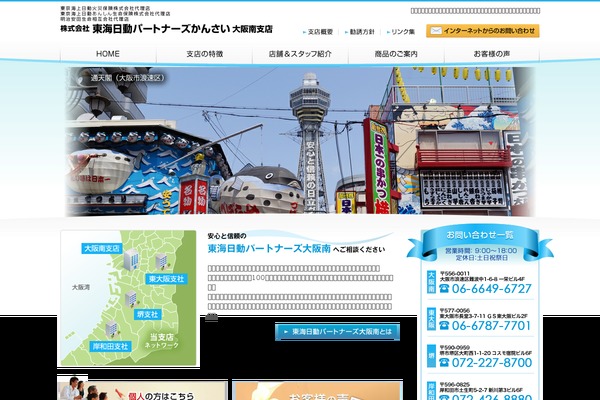Click 東海日動パートナーズ大阪南とは button
Viewport: 600px width, 400px height.
pos(338,332)
